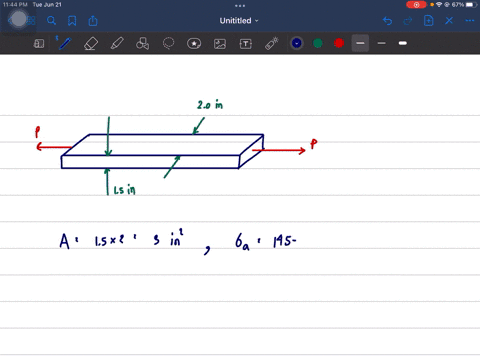Toggle the read-only mode icon
480x360 pixels.
click(x=39, y=43)
